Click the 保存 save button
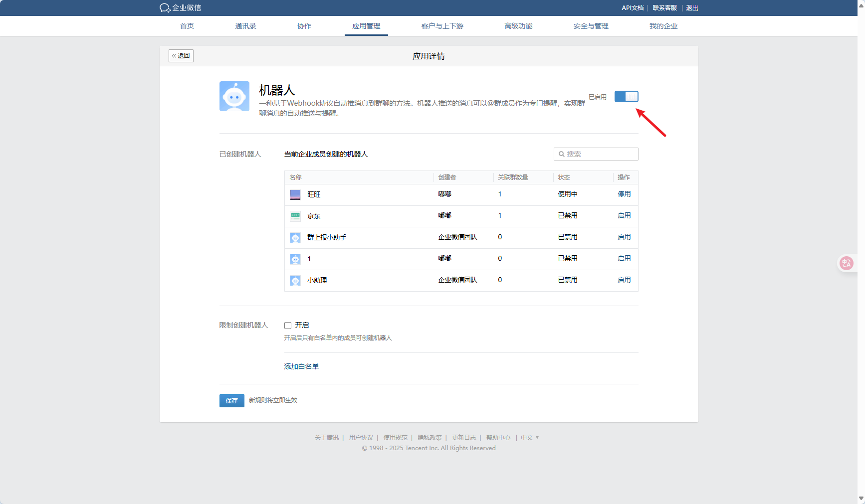This screenshot has height=504, width=865. pos(231,401)
